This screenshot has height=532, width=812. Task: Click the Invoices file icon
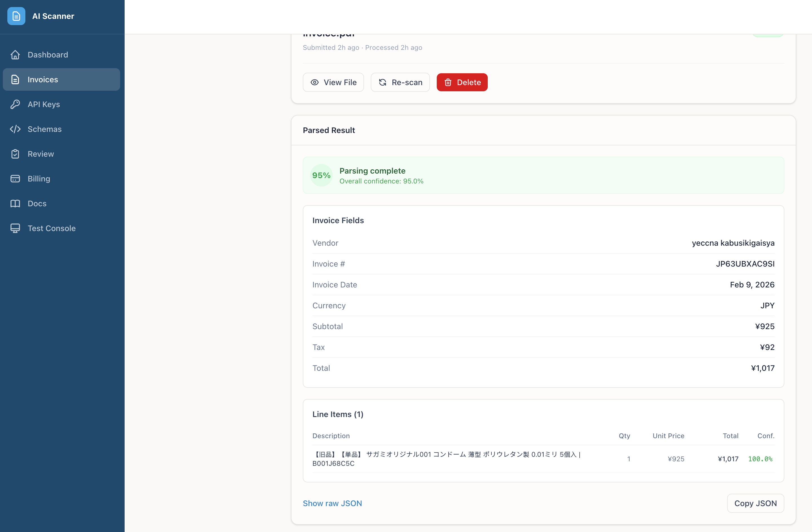click(x=15, y=79)
